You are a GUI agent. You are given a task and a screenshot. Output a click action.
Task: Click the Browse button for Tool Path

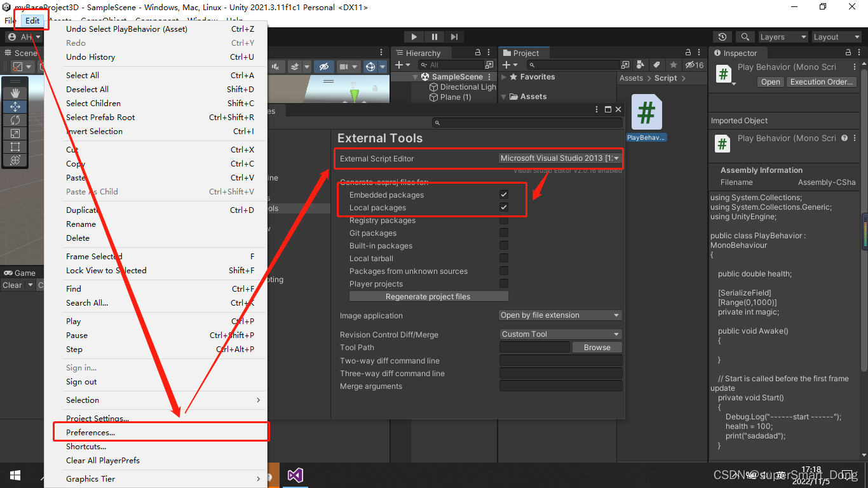[x=597, y=347]
